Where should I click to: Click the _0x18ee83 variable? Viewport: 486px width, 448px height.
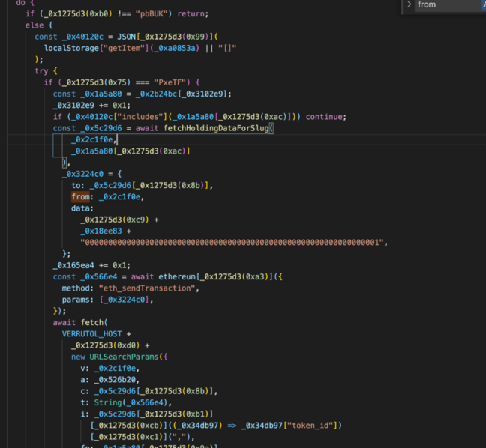click(x=101, y=231)
